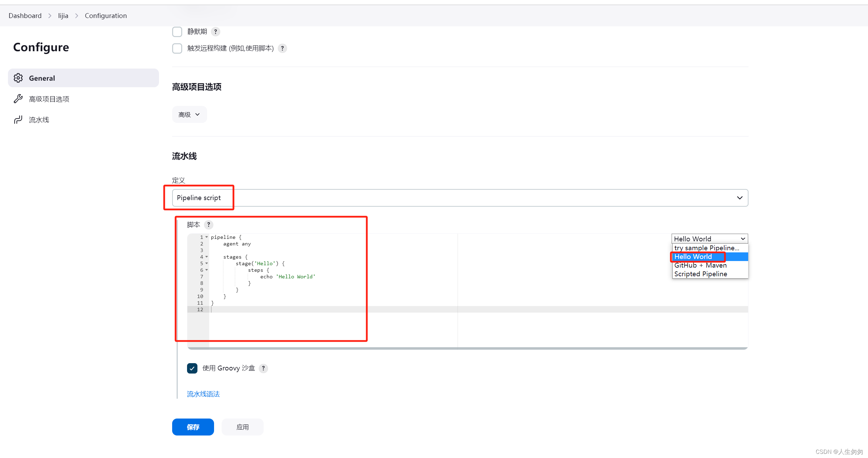Open the Hello World sample pipeline combo box
The height and width of the screenshot is (458, 868).
point(710,239)
